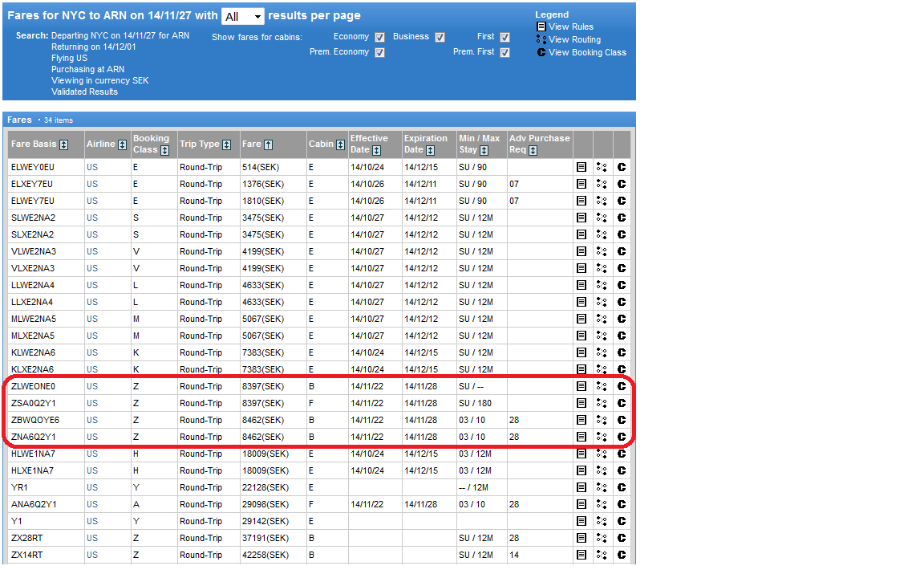Sort table by Fare Basis column
This screenshot has height=578, width=924.
click(x=63, y=145)
